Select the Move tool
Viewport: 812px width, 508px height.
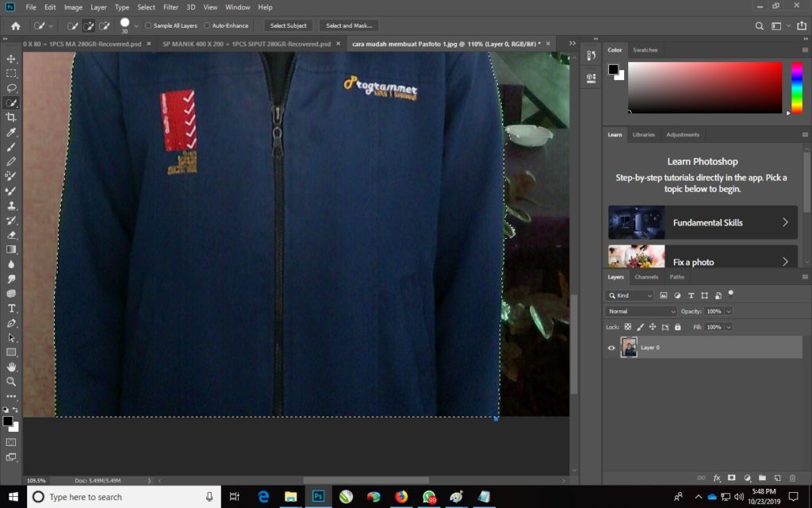pos(11,59)
